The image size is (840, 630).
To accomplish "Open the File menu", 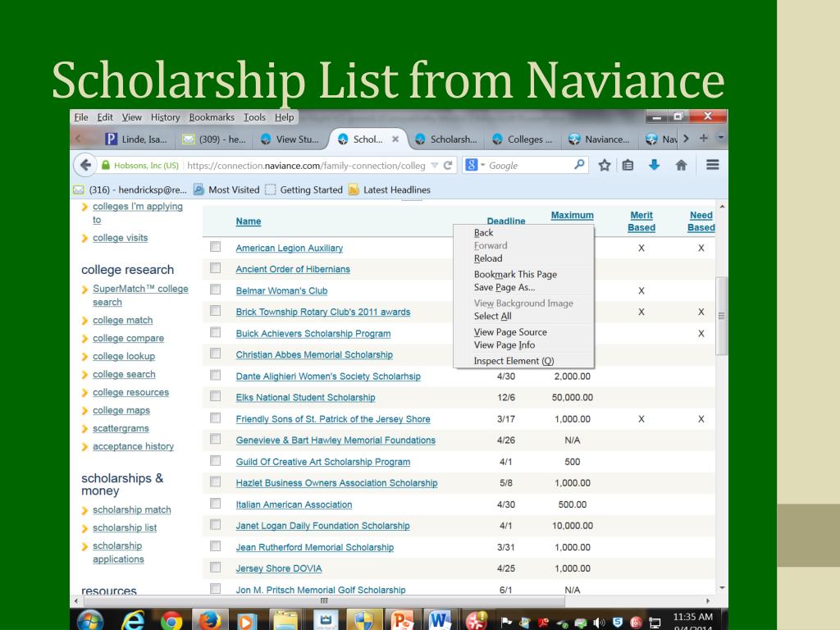I will pyautogui.click(x=81, y=117).
